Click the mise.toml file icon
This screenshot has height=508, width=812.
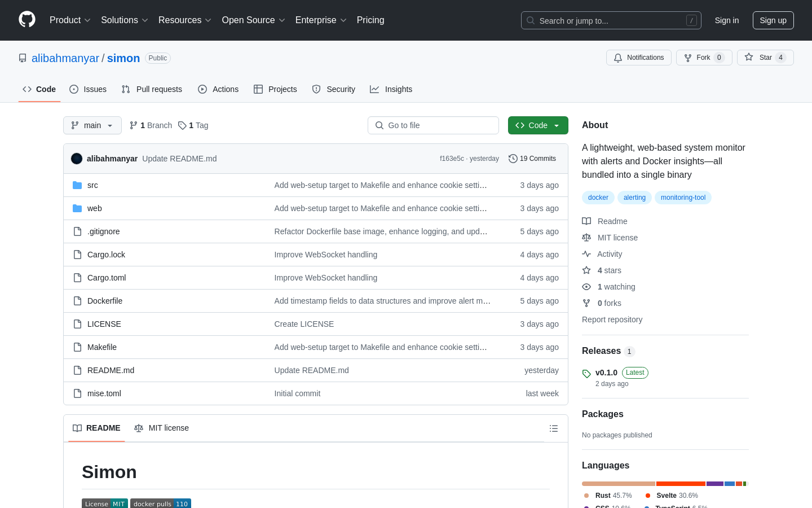pos(77,393)
